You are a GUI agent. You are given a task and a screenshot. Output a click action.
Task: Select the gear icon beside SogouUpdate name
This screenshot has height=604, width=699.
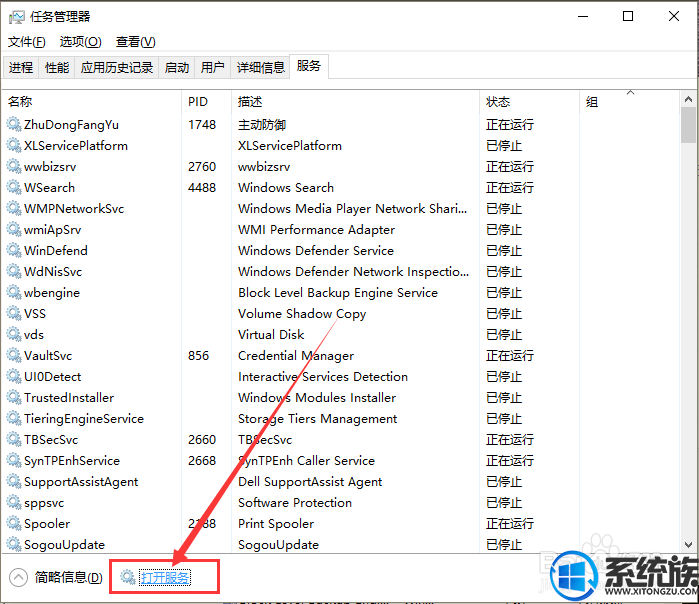click(14, 544)
